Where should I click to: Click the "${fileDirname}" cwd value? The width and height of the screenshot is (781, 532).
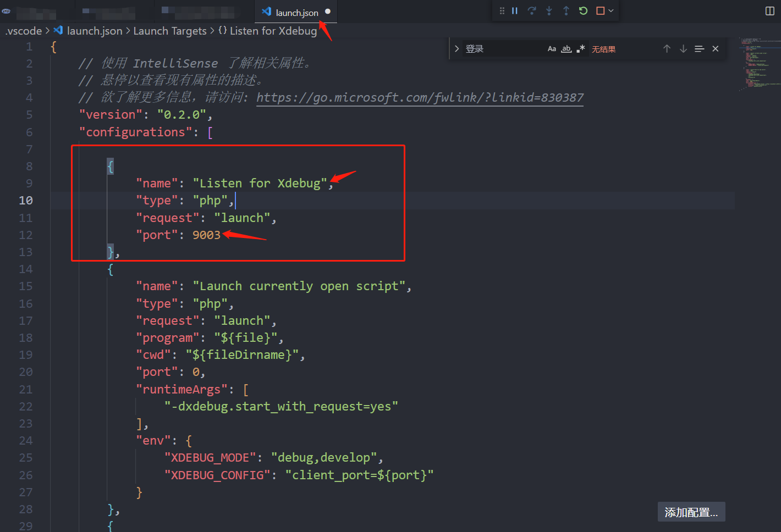(242, 354)
